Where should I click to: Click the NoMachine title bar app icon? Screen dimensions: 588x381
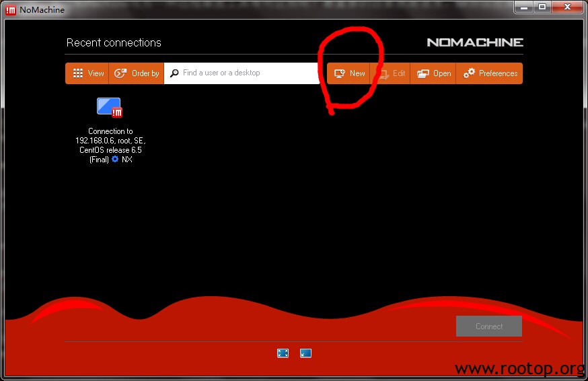[x=11, y=10]
